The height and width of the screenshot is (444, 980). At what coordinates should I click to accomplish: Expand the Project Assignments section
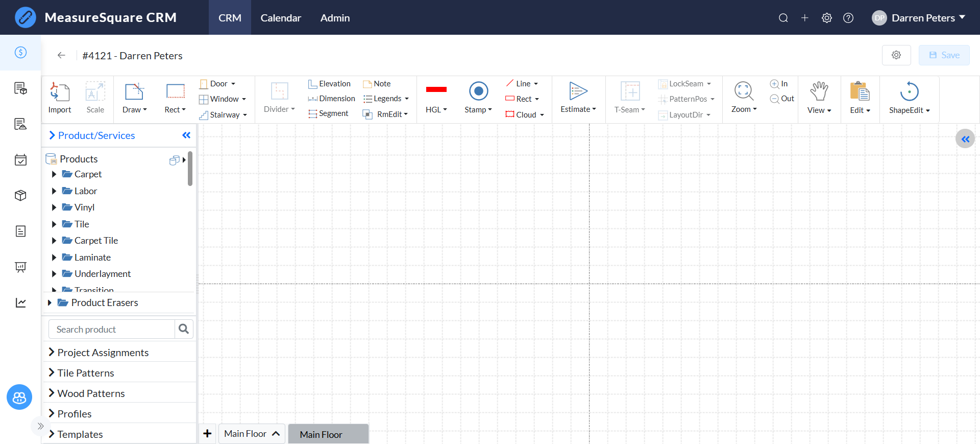118,353
